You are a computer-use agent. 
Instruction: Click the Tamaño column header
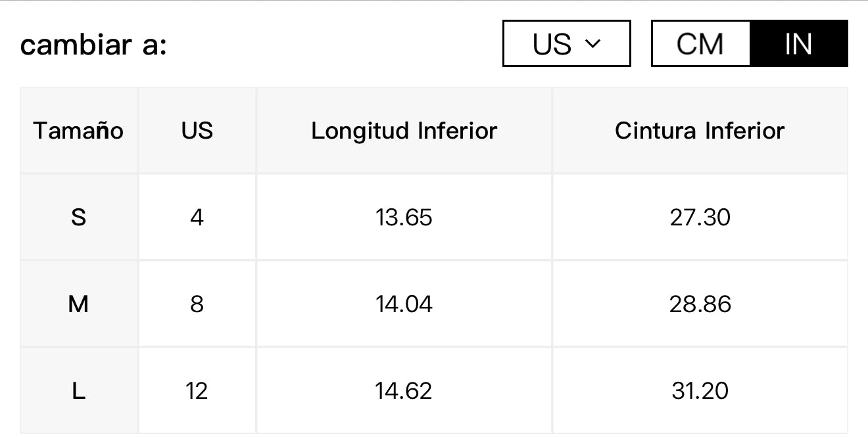click(x=79, y=130)
